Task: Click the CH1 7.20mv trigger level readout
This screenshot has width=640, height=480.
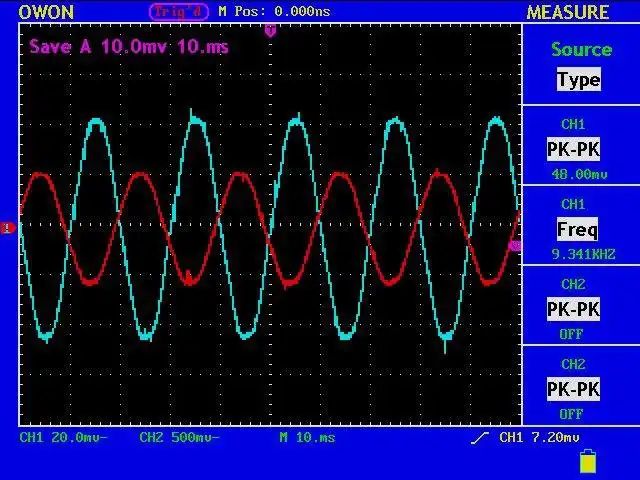Action: pos(539,438)
